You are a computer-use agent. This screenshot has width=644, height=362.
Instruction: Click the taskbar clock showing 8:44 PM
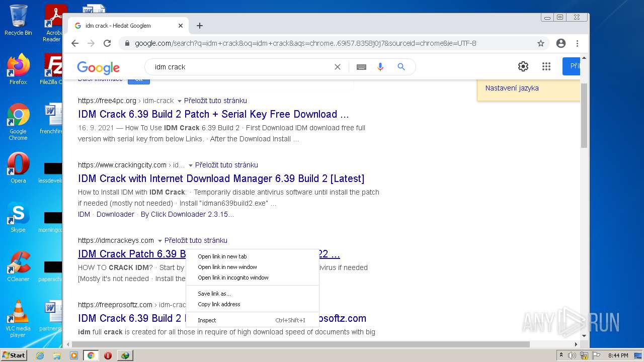[618, 355]
